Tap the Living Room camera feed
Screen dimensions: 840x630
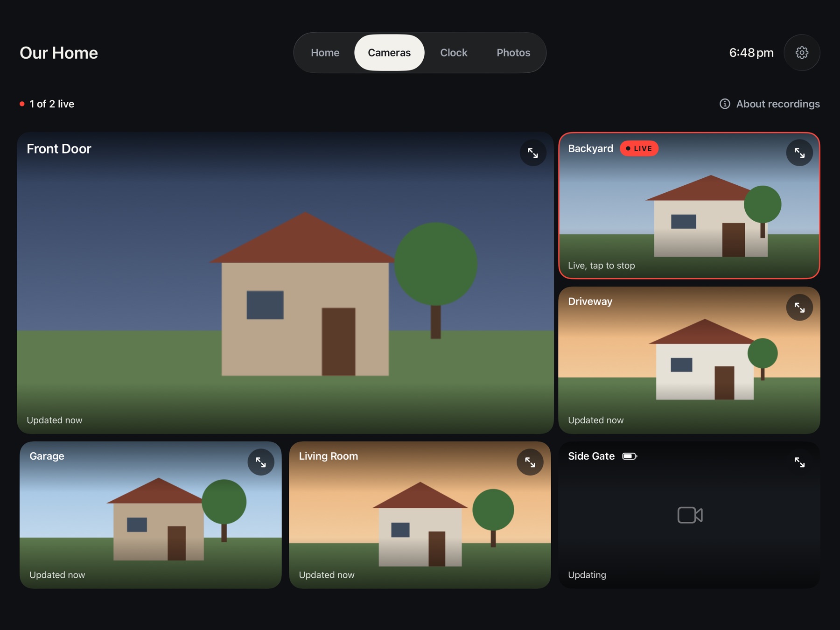(x=420, y=515)
